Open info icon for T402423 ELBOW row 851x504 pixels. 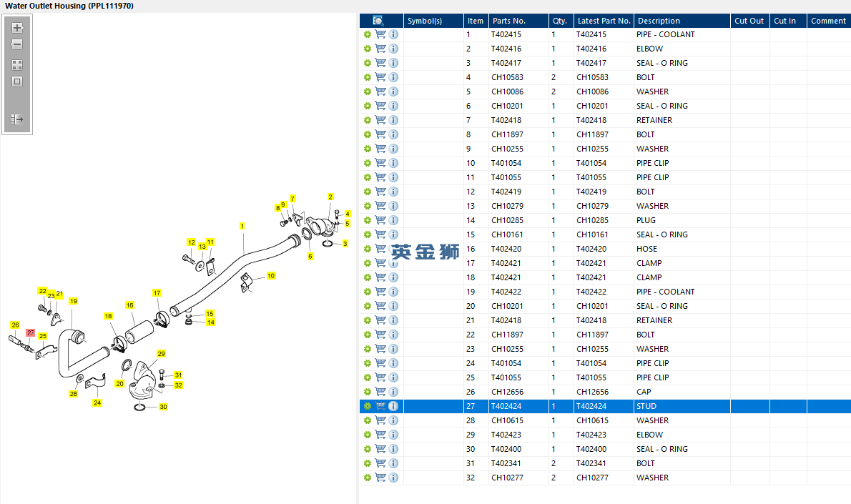393,435
